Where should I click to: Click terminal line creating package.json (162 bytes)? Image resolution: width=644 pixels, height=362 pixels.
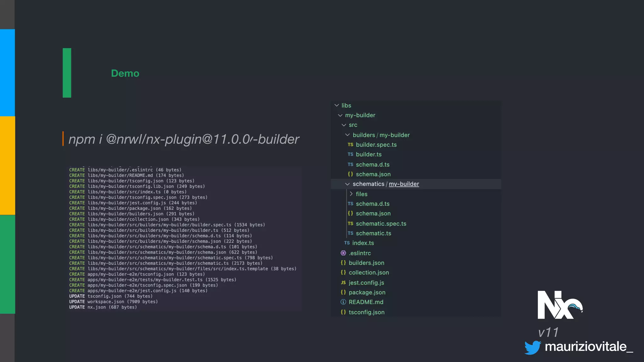tap(130, 208)
